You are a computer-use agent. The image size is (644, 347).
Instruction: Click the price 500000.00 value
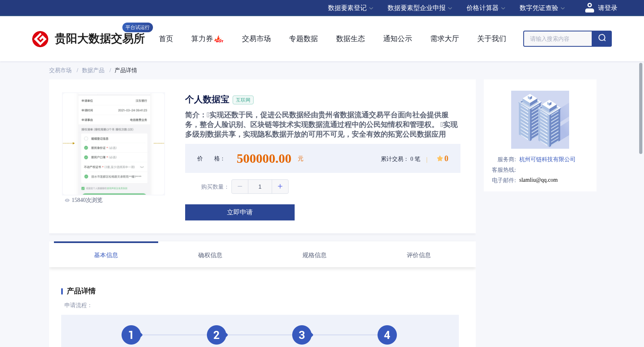click(x=264, y=159)
